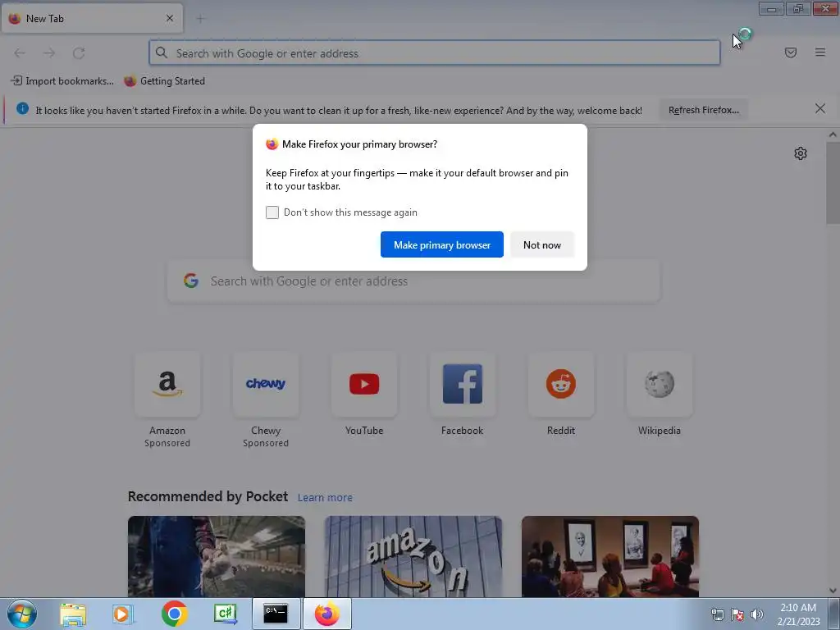Viewport: 840px width, 630px height.
Task: Click the Forward navigation arrow
Action: (x=49, y=53)
